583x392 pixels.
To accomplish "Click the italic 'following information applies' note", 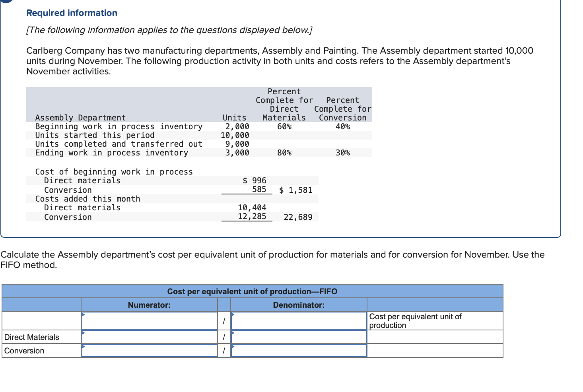I will 169,30.
